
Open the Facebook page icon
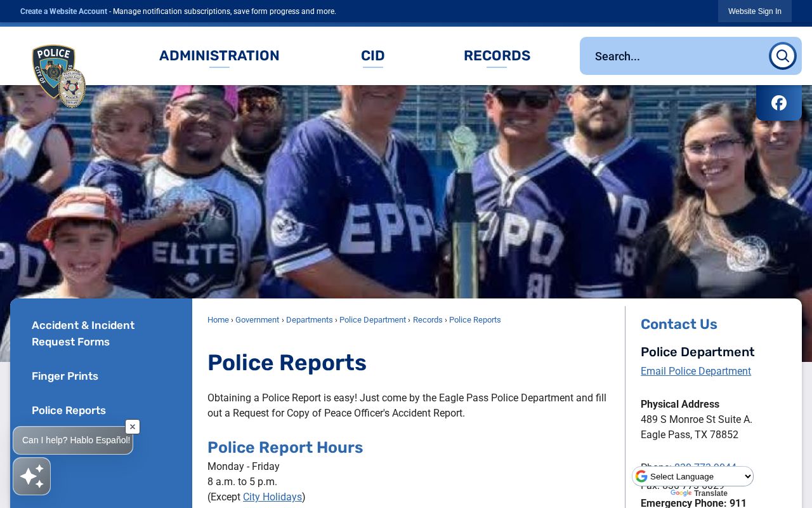[x=779, y=103]
